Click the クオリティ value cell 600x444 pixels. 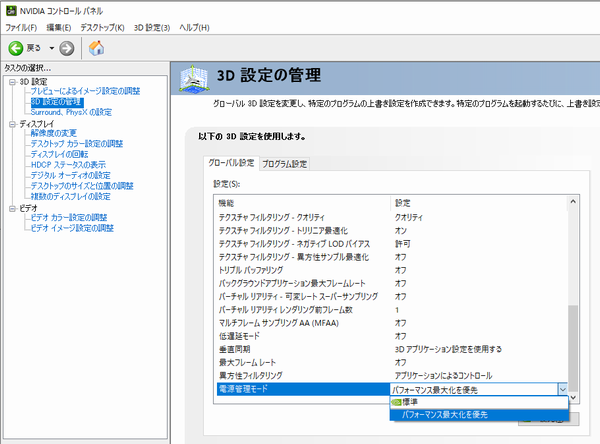[x=409, y=217]
